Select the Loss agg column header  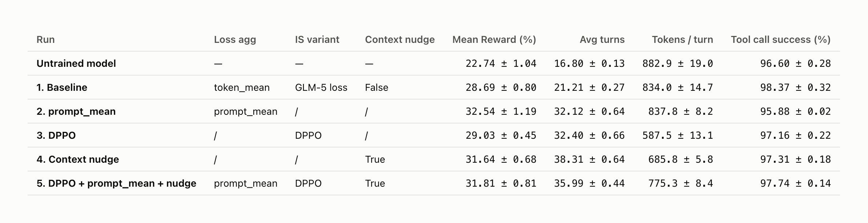tap(235, 40)
